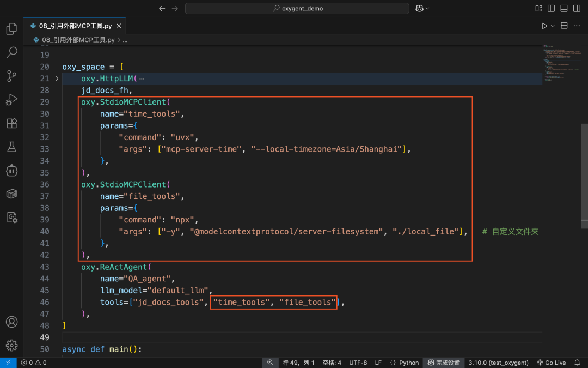588x368 pixels.
Task: Open the Testing flask icon
Action: point(11,147)
